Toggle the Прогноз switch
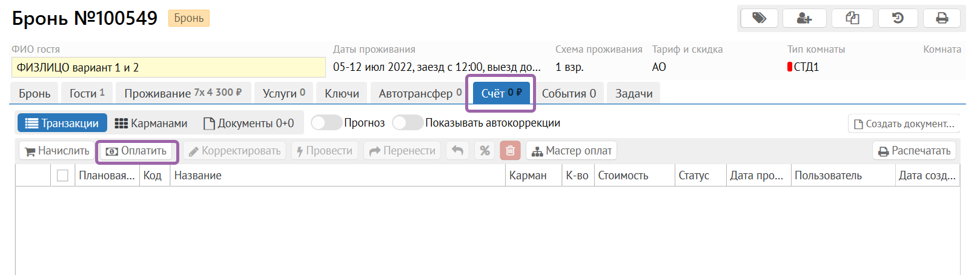Screen dimensions: 980x275 326,123
